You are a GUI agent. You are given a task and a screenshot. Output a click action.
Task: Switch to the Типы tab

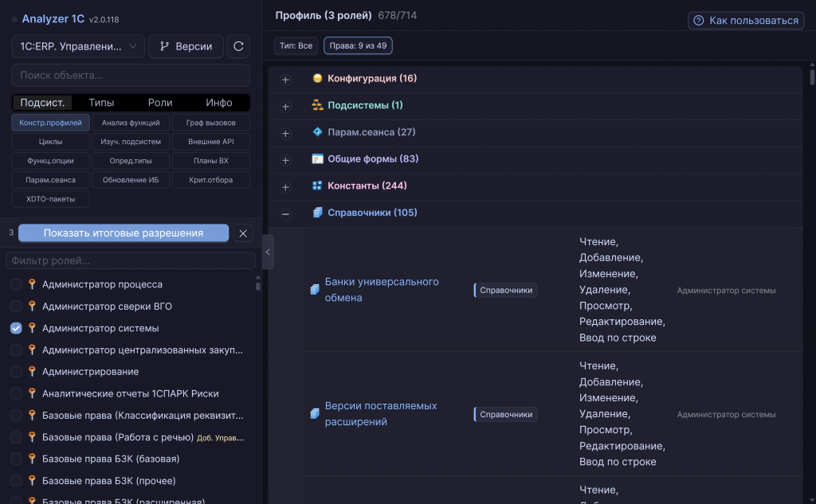pyautogui.click(x=101, y=103)
